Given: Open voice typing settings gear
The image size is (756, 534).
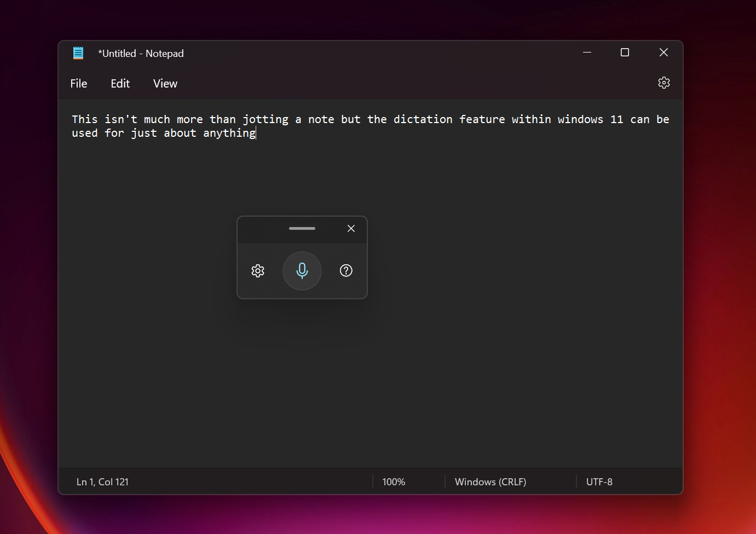Looking at the screenshot, I should [x=258, y=271].
